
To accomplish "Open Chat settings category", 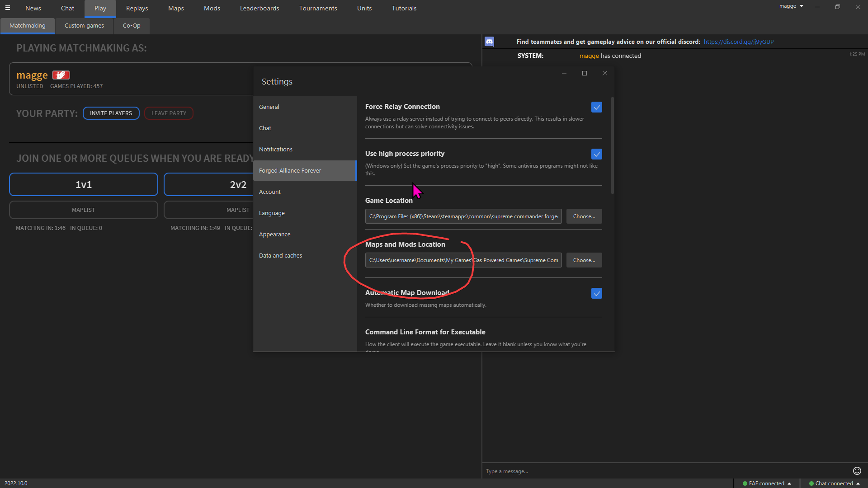I will pos(305,128).
